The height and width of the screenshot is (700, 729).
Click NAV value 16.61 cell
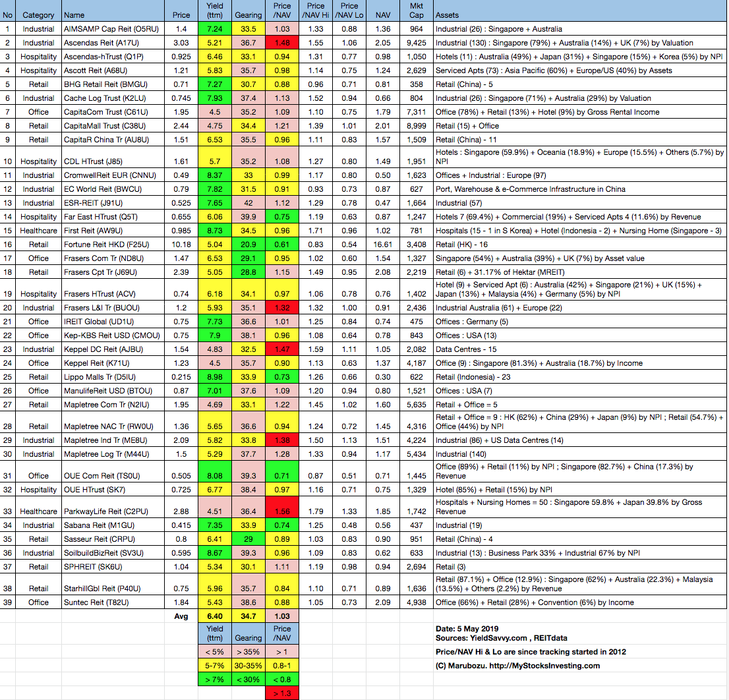tap(383, 245)
